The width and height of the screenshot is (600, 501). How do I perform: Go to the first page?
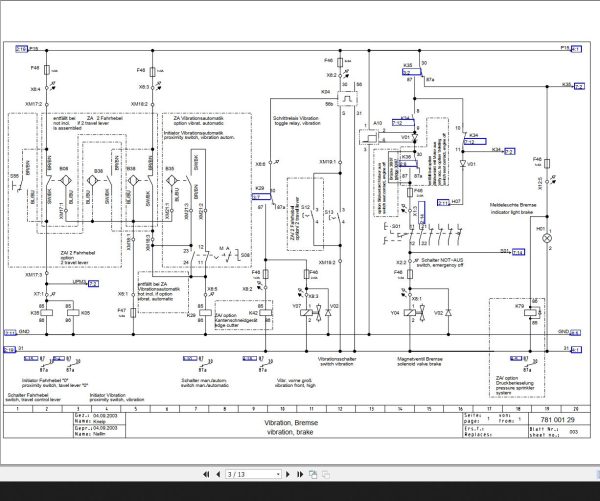point(206,474)
